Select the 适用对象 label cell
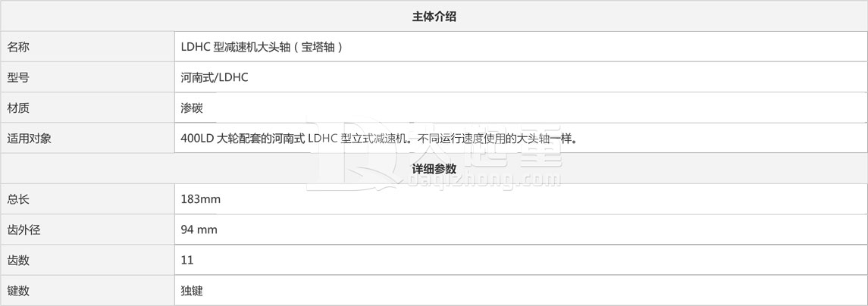 click(x=87, y=139)
